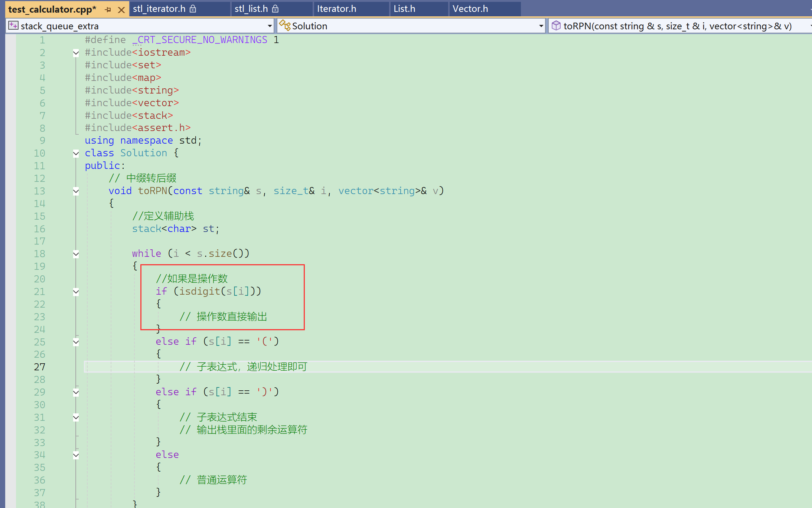Click line number 27 in the margin
The height and width of the screenshot is (508, 812).
pyautogui.click(x=39, y=367)
